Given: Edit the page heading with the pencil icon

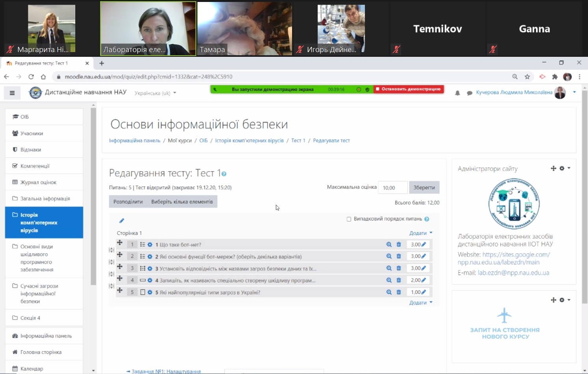Looking at the screenshot, I should point(121,221).
